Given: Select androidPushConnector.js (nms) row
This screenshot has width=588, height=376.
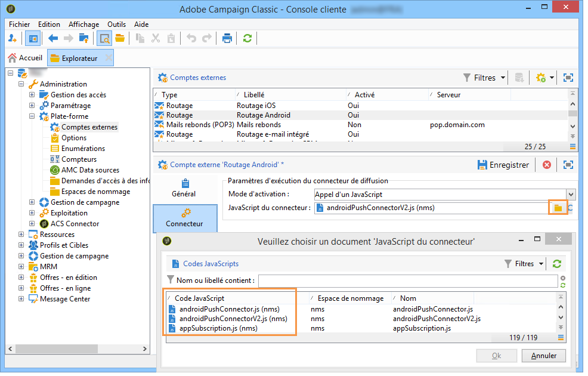Looking at the screenshot, I should pyautogui.click(x=362, y=309).
